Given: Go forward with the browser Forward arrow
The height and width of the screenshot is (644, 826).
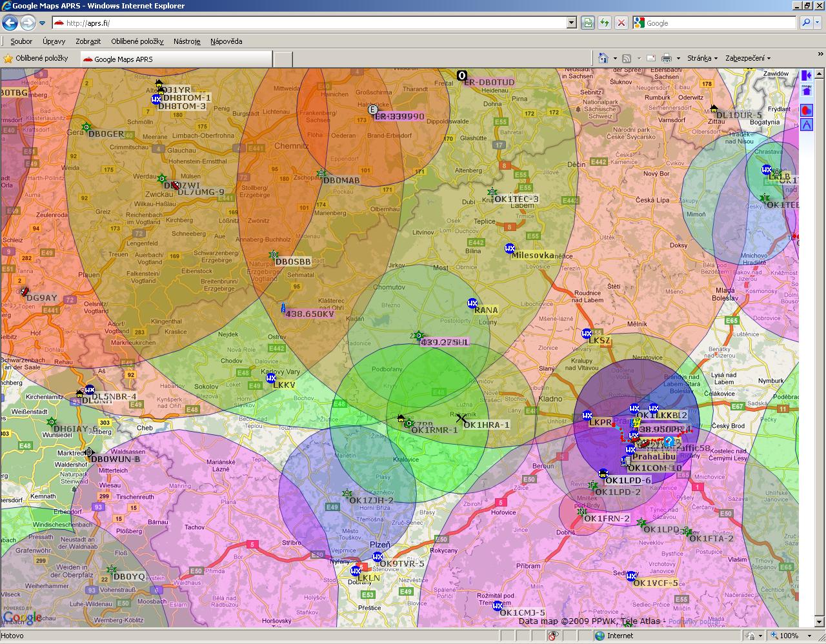Looking at the screenshot, I should point(28,23).
